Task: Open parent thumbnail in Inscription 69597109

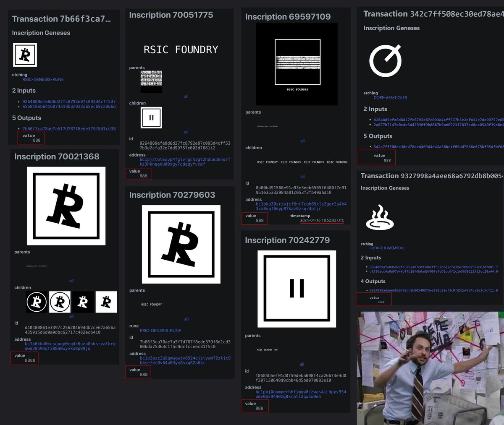Action: coord(267,126)
